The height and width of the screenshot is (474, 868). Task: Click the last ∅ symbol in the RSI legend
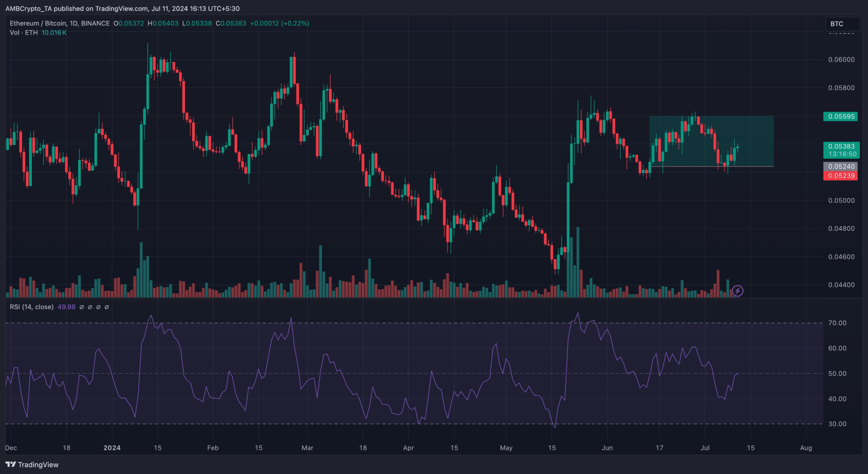point(106,307)
